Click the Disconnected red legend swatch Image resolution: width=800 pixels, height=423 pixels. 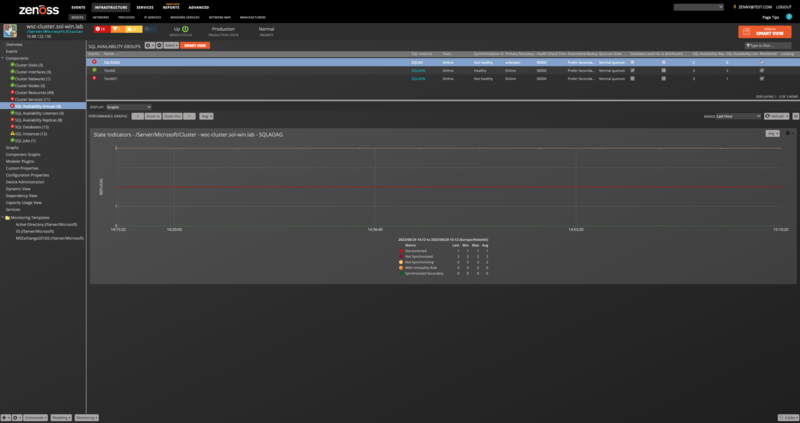point(401,251)
